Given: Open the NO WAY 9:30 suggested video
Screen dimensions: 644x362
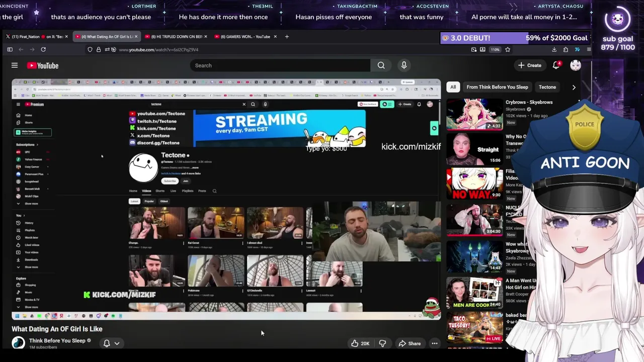Looking at the screenshot, I should [x=474, y=183].
